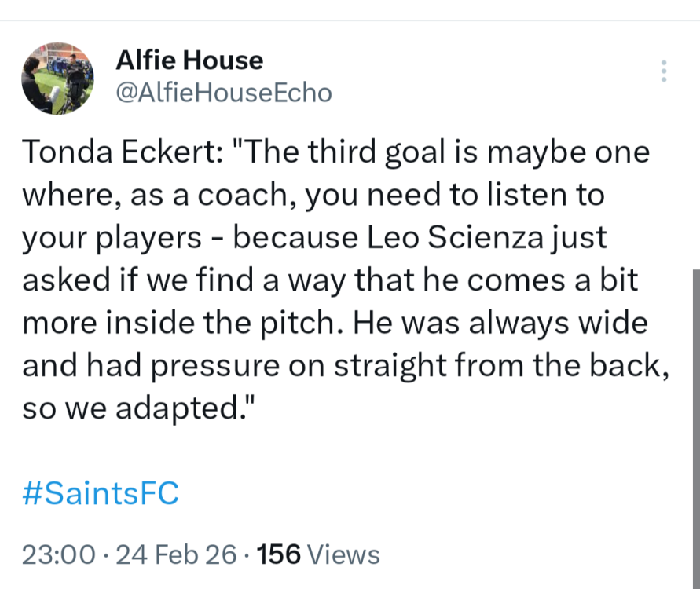Click the 23:00 post timestamp

(59, 555)
